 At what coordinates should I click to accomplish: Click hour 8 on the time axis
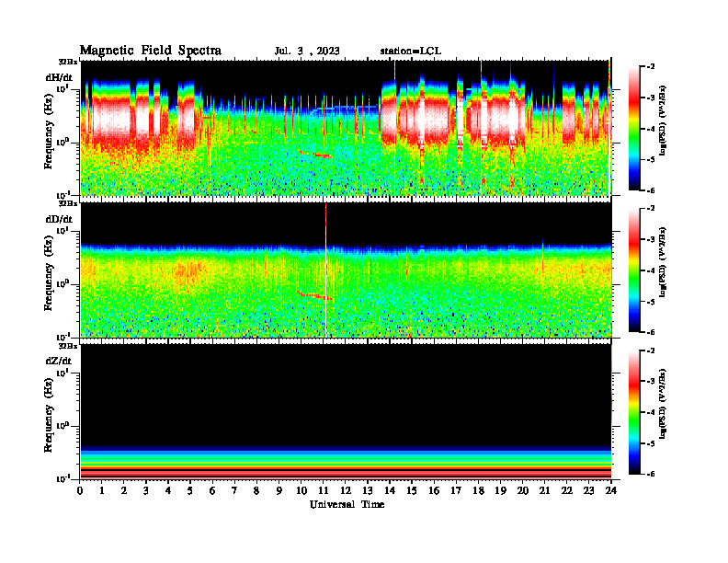point(256,491)
